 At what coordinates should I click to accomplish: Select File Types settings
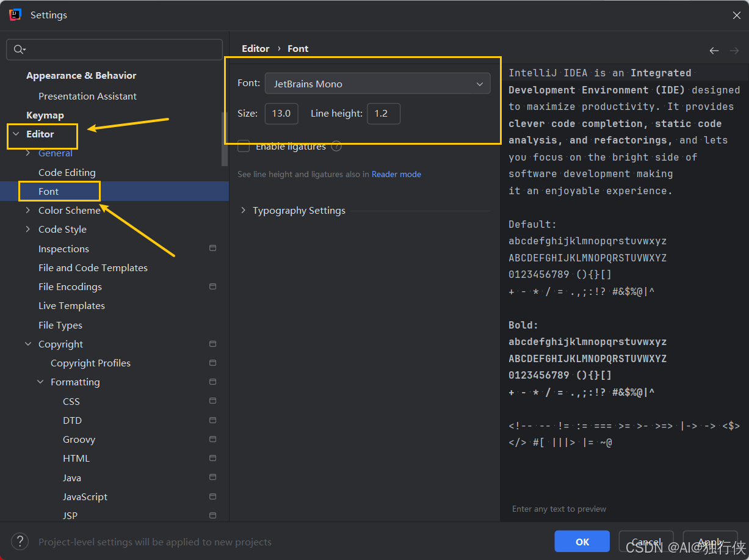[60, 325]
